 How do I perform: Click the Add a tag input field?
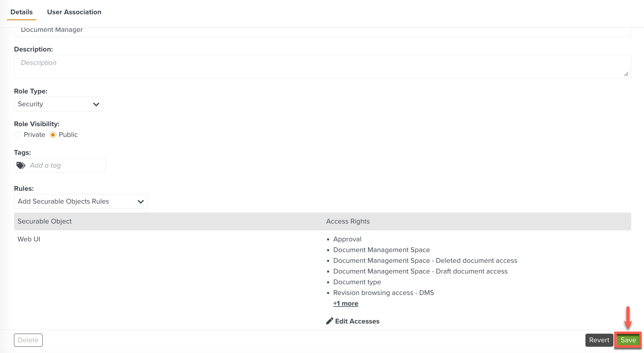tap(65, 165)
